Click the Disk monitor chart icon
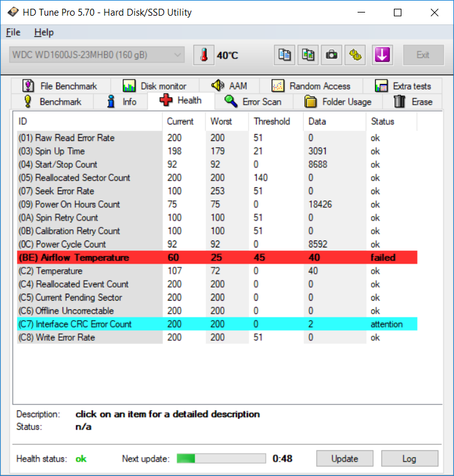 pyautogui.click(x=129, y=86)
